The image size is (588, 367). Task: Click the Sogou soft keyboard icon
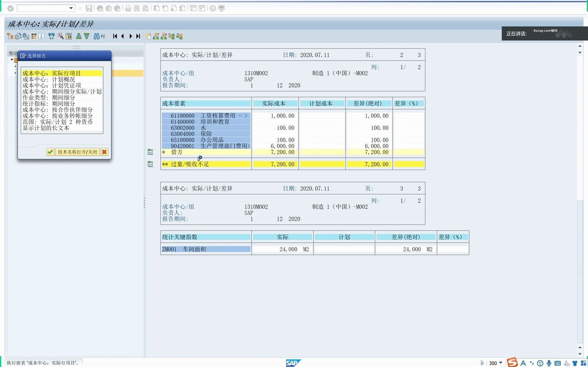tap(558, 363)
